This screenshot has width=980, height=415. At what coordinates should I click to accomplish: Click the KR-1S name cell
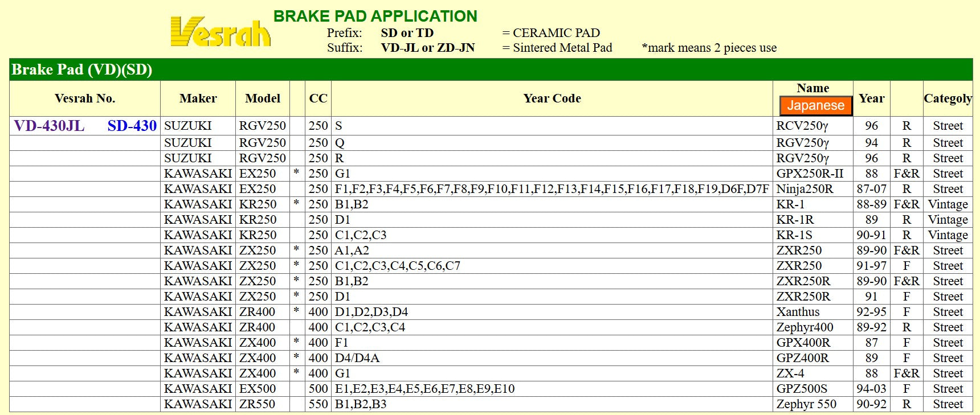click(794, 235)
